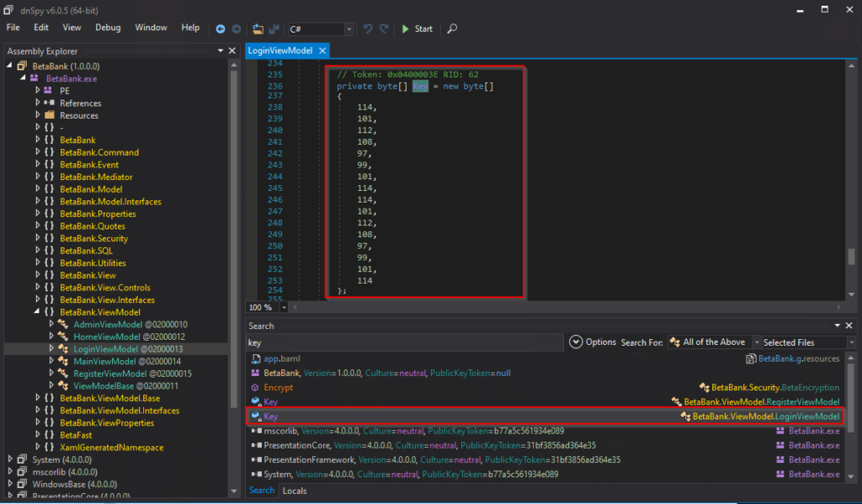Image resolution: width=862 pixels, height=504 pixels.
Task: Expand the References node
Action: tap(37, 102)
